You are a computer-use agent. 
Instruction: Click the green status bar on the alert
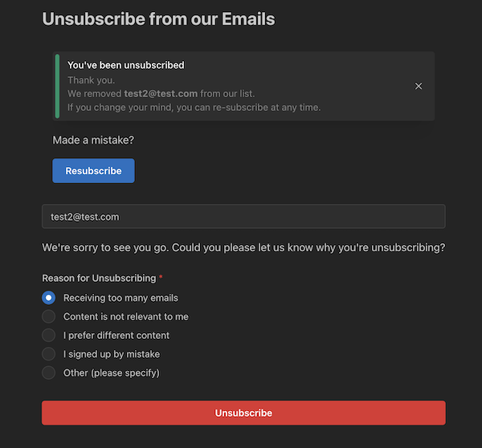click(57, 86)
